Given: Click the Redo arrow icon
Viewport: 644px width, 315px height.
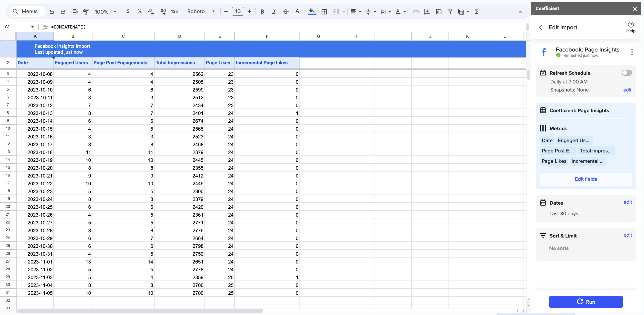Looking at the screenshot, I should click(63, 11).
